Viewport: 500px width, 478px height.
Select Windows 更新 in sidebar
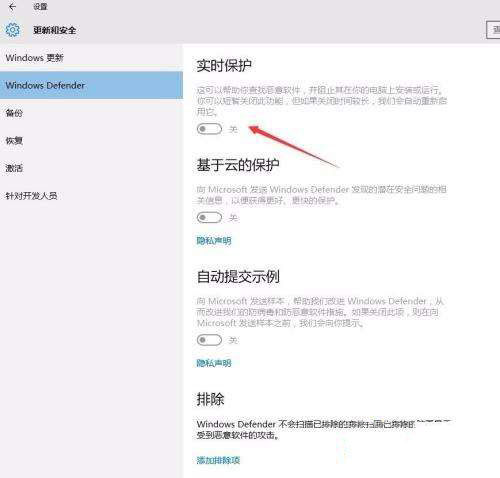(91, 58)
